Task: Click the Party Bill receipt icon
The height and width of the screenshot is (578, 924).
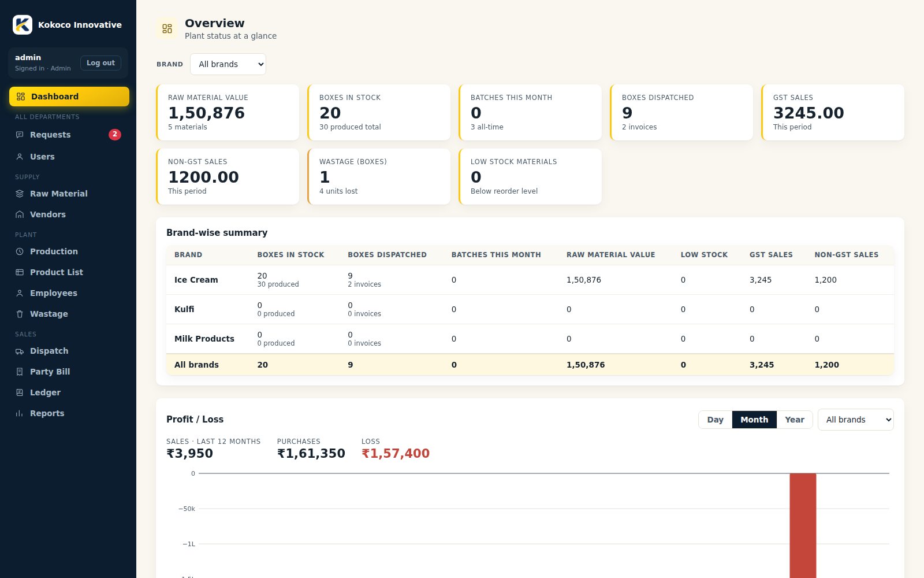Action: coord(20,372)
